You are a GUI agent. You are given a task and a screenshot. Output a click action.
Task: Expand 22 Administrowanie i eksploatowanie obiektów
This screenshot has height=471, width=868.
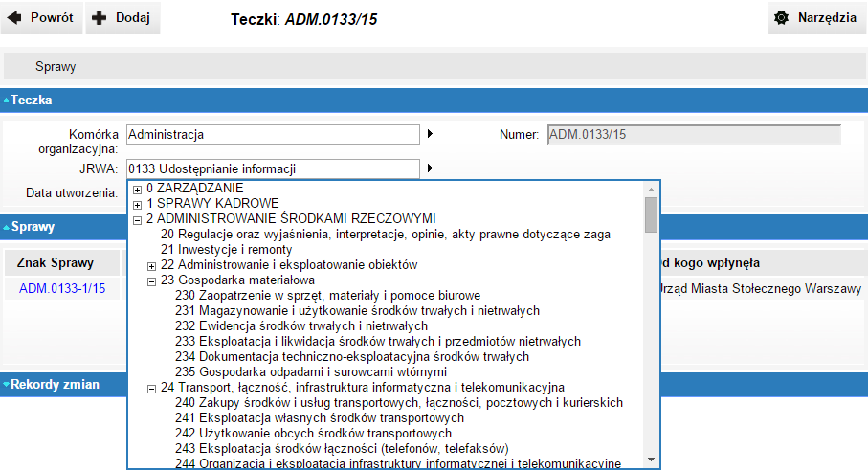pos(152,265)
